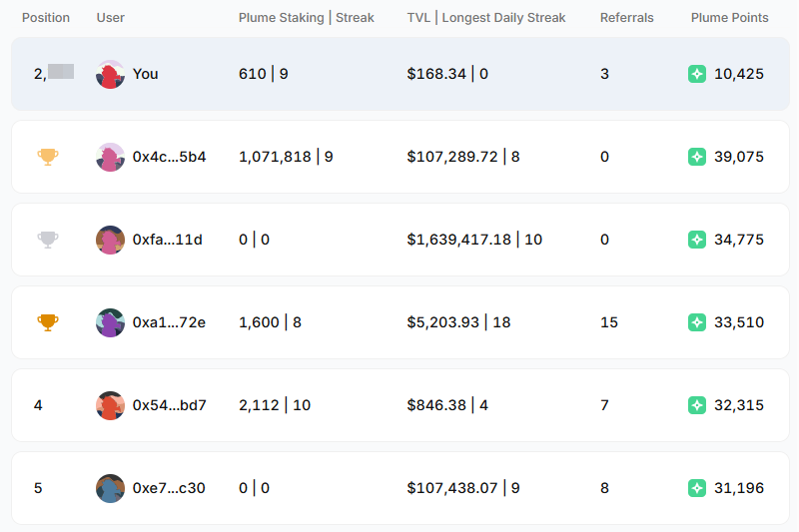Click TVL value $168.34 | 0
Viewport: 799px width, 532px height.
pos(447,74)
